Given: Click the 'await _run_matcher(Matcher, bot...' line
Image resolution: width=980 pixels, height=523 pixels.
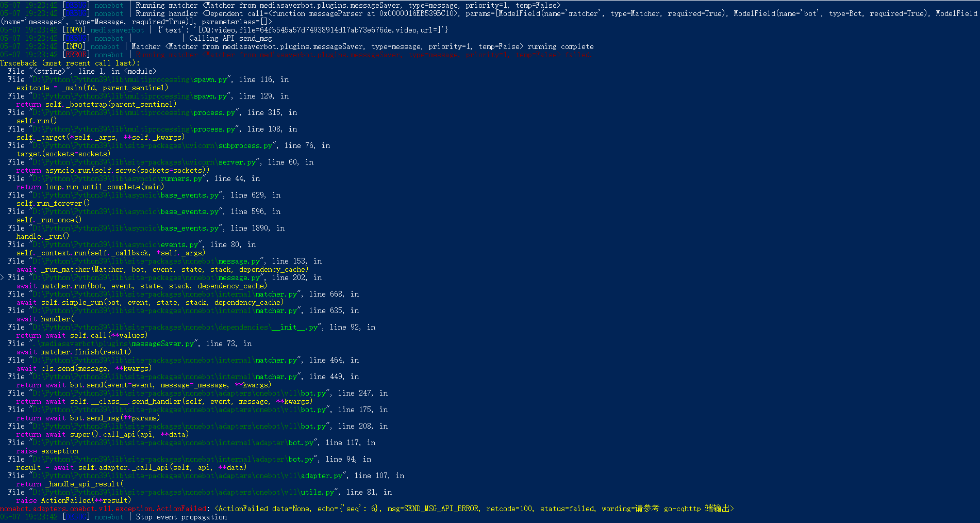Looking at the screenshot, I should [x=162, y=269].
